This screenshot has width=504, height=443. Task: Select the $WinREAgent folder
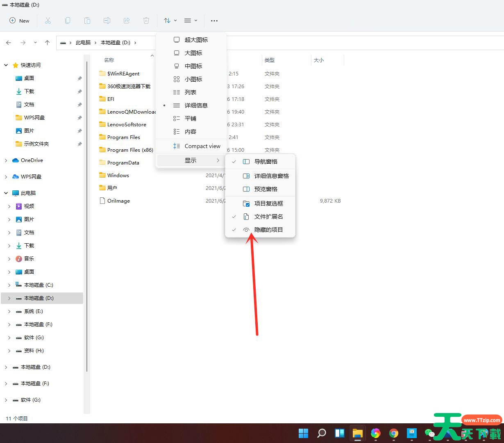[119, 74]
